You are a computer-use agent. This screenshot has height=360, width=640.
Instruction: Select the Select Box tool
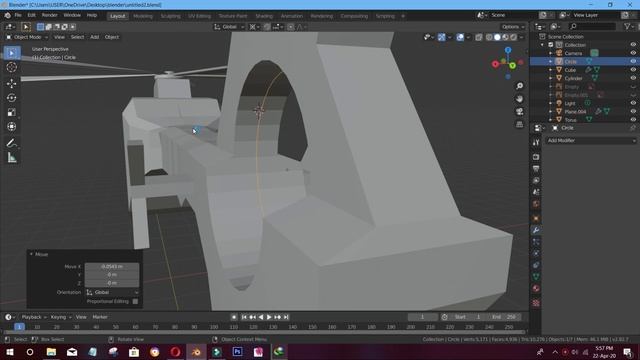tap(11, 53)
